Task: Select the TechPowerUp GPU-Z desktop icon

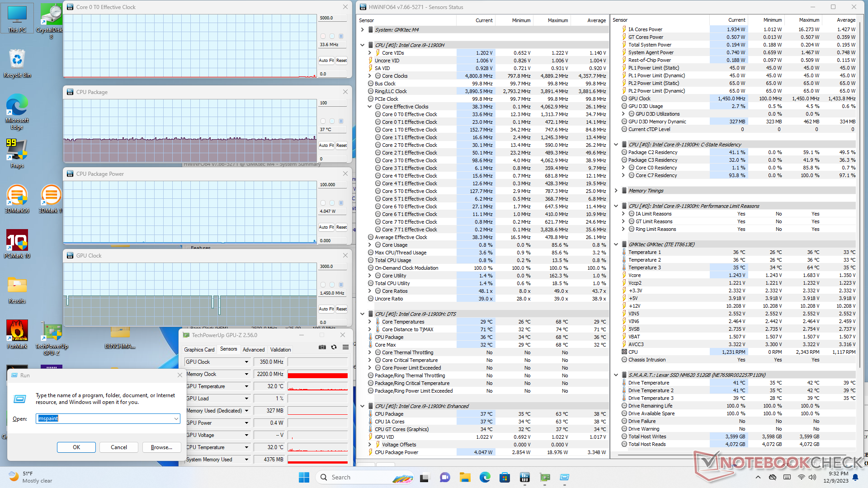Action: coord(52,338)
